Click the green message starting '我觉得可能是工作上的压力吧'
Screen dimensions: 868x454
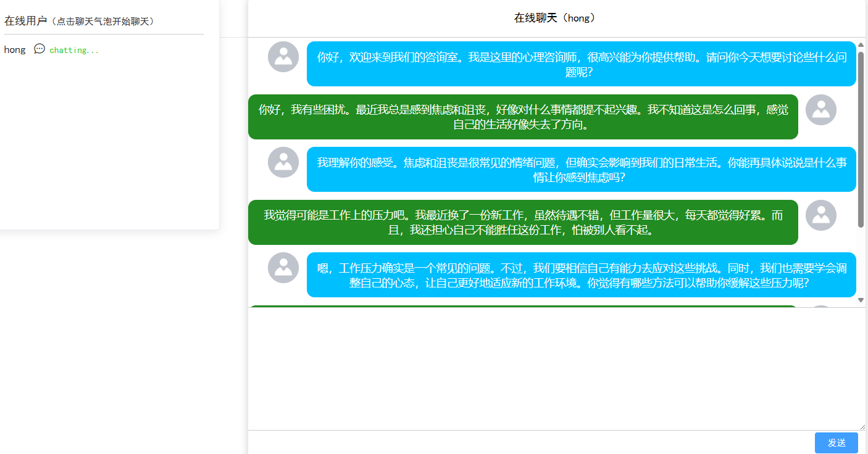(x=523, y=223)
